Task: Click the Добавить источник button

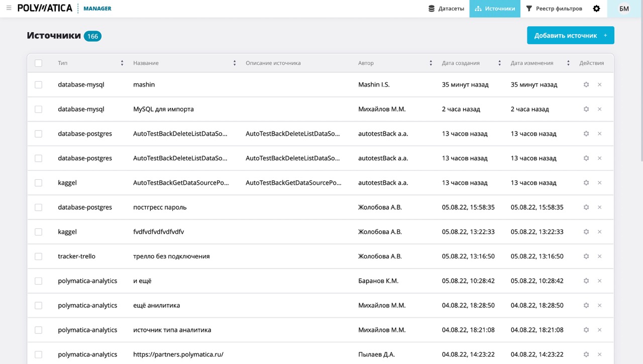Action: pos(571,36)
